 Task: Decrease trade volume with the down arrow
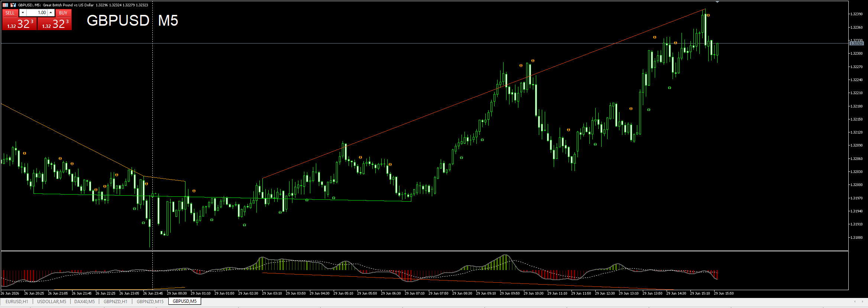coord(23,13)
